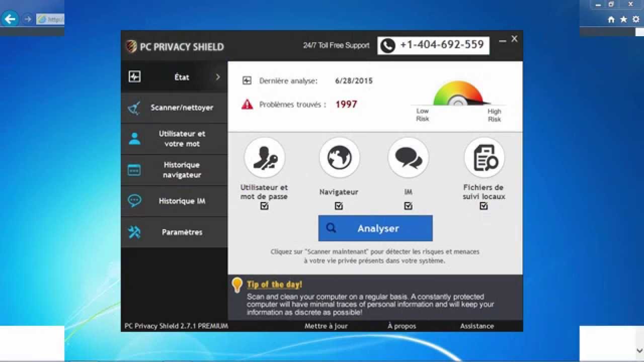Image resolution: width=644 pixels, height=362 pixels.
Task: Open Utilisateur et votre mot section
Action: tap(174, 139)
